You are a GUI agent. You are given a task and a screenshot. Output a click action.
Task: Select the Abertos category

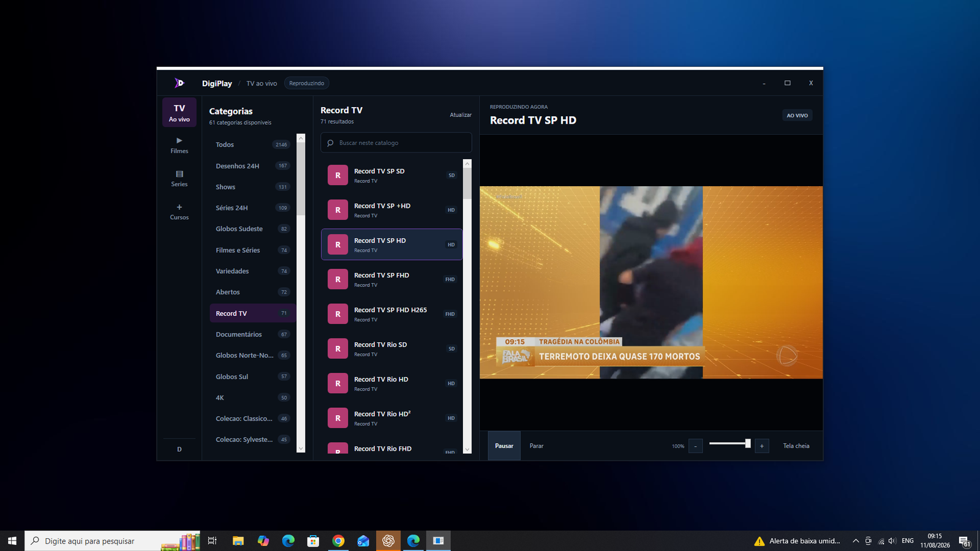pyautogui.click(x=252, y=292)
